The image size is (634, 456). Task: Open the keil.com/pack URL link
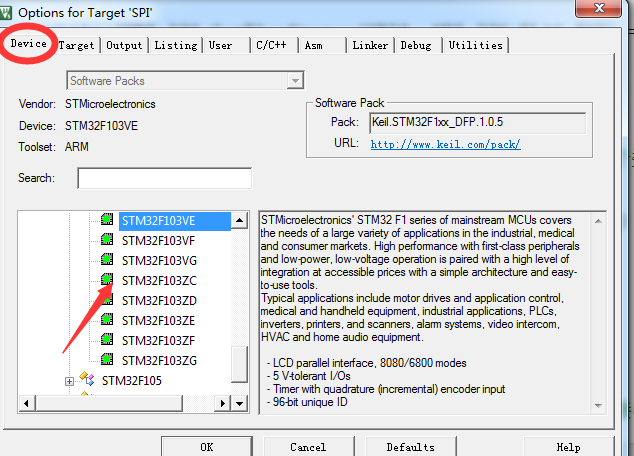(445, 144)
